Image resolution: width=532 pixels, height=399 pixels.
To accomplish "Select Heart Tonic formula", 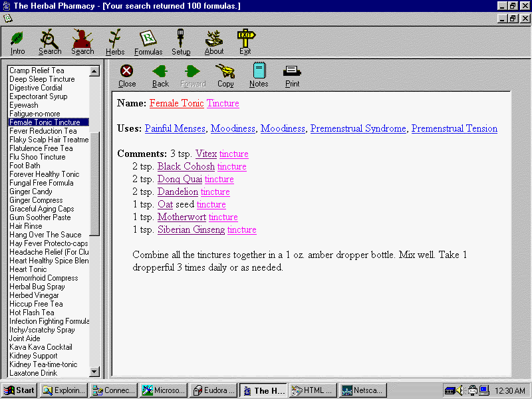I will point(49,269).
